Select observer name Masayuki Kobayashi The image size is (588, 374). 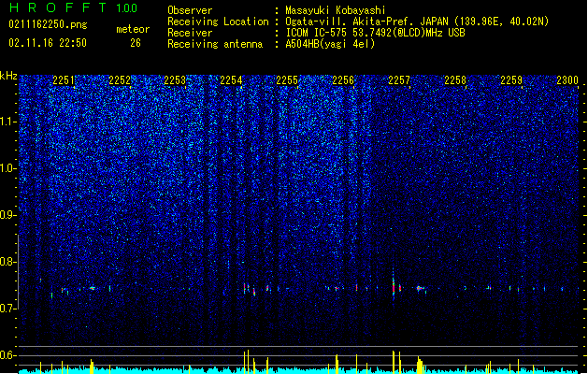pyautogui.click(x=336, y=10)
